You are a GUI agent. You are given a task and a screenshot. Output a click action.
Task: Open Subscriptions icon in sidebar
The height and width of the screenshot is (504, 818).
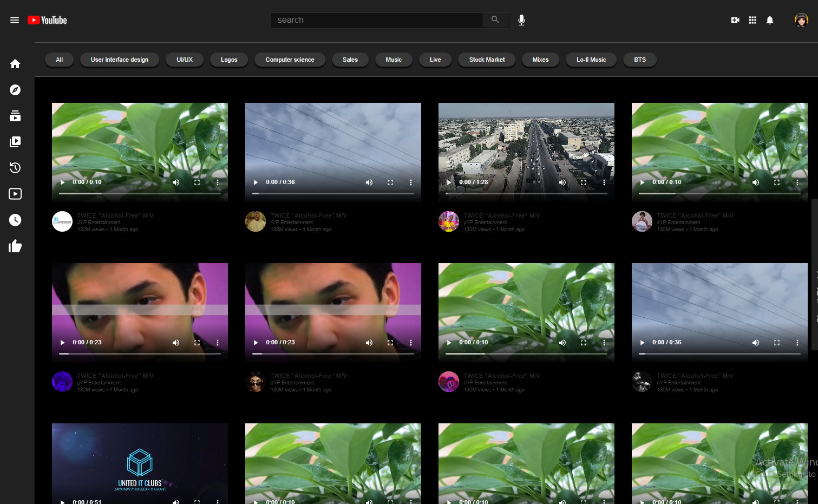[x=15, y=116]
